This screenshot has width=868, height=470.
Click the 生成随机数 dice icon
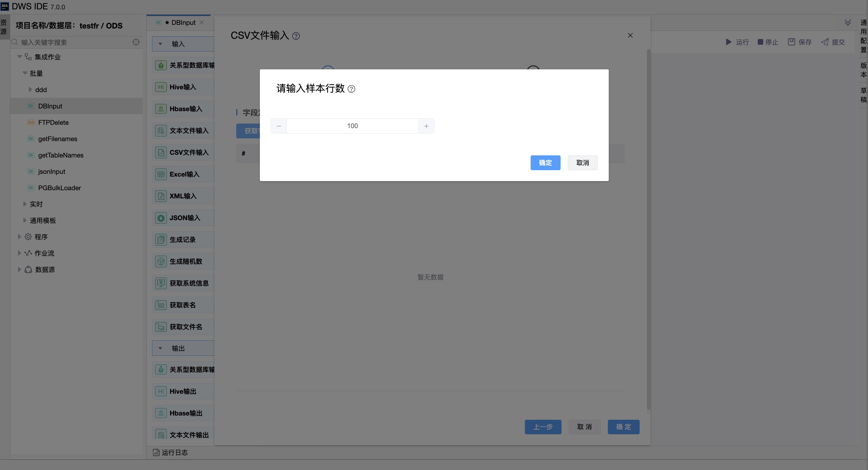(x=161, y=261)
